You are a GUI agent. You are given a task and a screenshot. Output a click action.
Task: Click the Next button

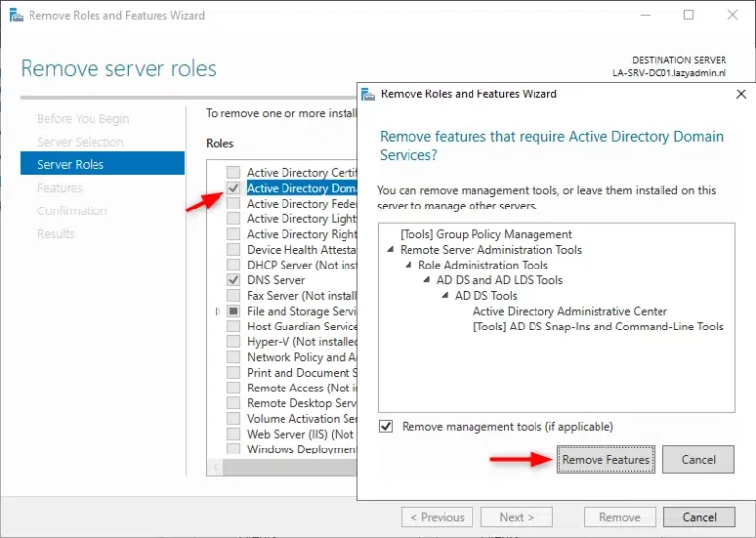(517, 517)
